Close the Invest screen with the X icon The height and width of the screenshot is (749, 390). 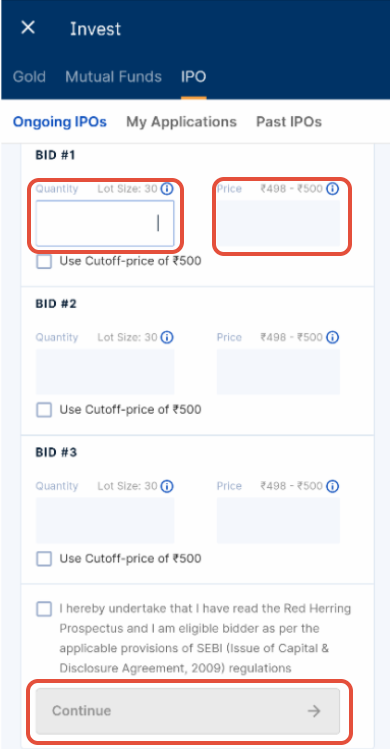[28, 28]
